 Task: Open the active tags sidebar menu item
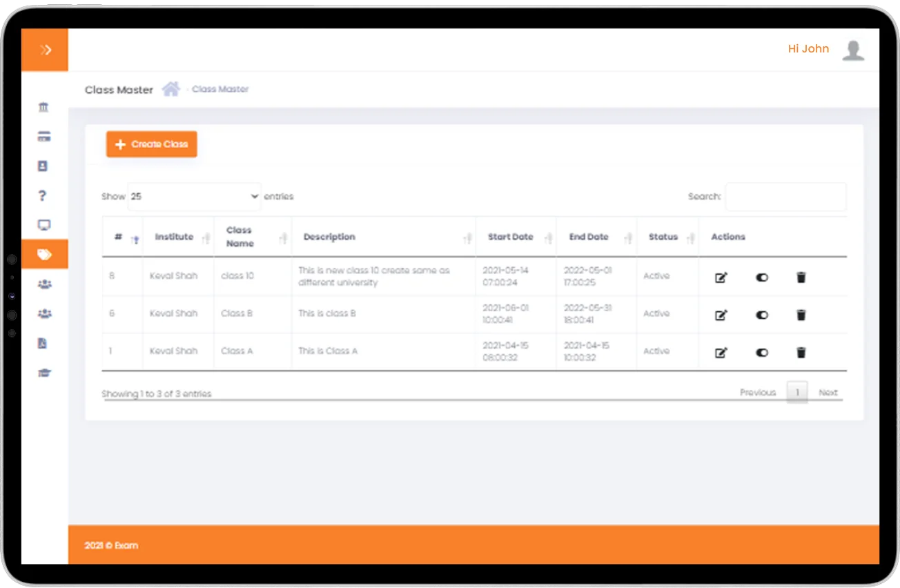44,255
